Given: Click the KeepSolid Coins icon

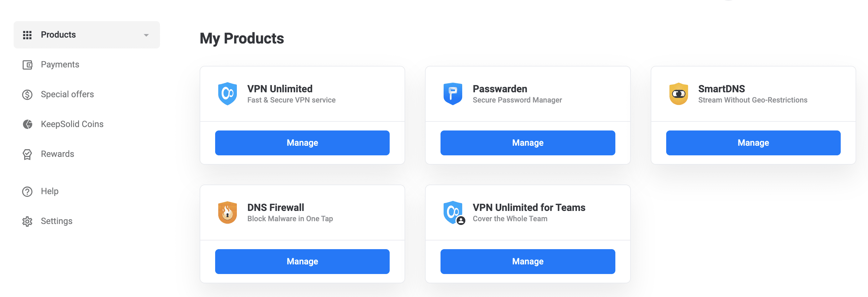Looking at the screenshot, I should (x=27, y=124).
